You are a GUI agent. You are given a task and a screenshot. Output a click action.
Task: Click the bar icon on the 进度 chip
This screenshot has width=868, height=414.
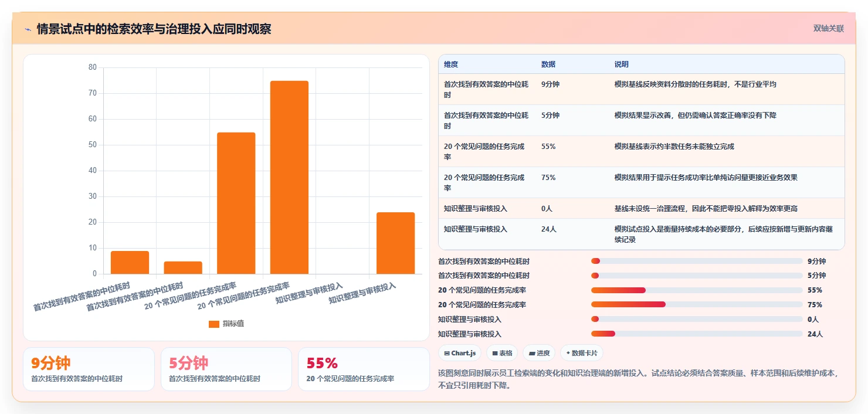[x=532, y=353]
